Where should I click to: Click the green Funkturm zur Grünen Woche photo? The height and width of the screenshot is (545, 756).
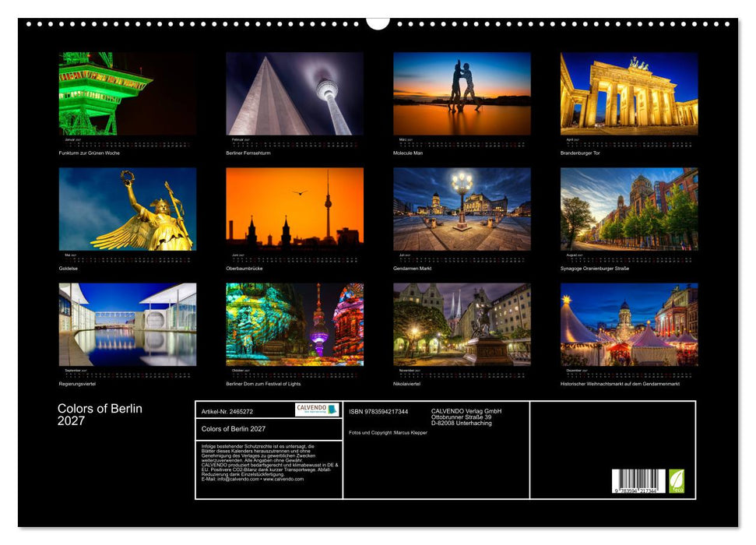[127, 93]
